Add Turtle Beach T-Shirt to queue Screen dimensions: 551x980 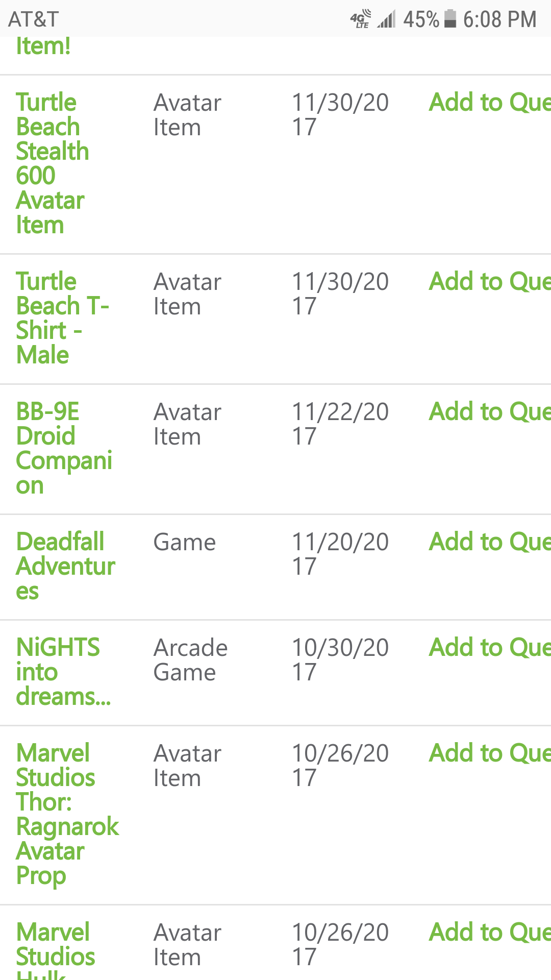tap(489, 282)
